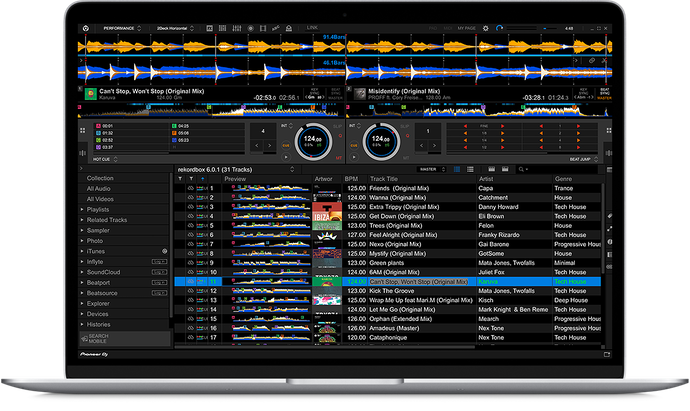The image size is (690, 411).
Task: Open the MY PAGE tab
Action: 466,28
